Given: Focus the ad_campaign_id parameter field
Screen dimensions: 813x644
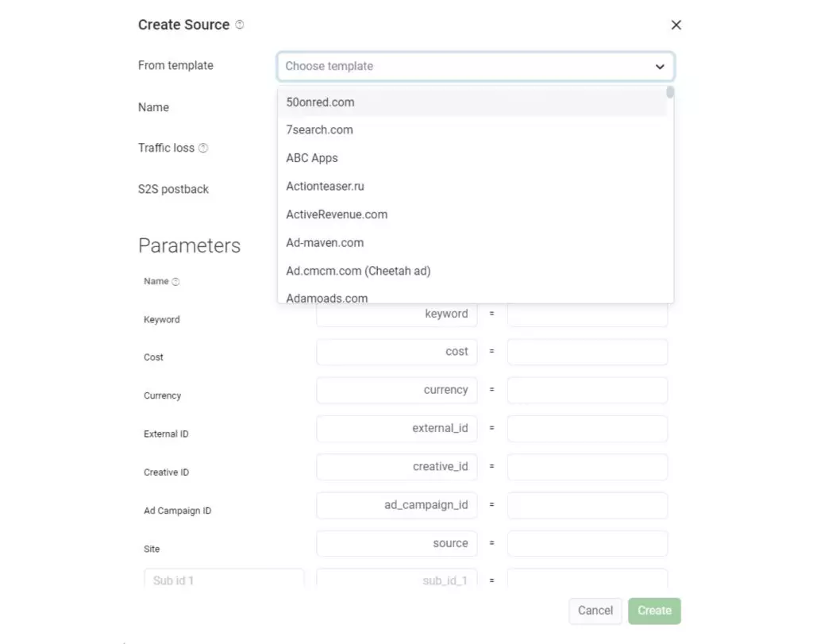Looking at the screenshot, I should point(396,505).
